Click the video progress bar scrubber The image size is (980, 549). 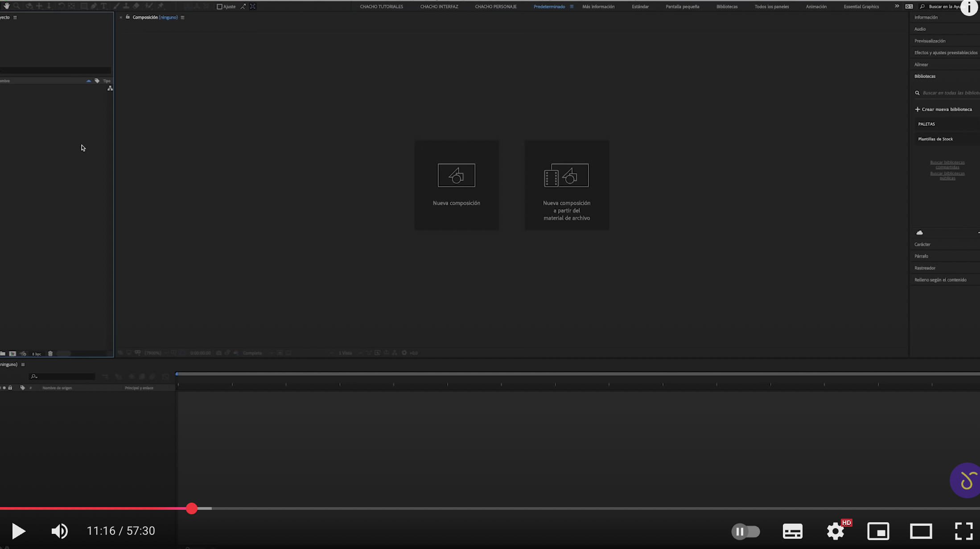[192, 508]
